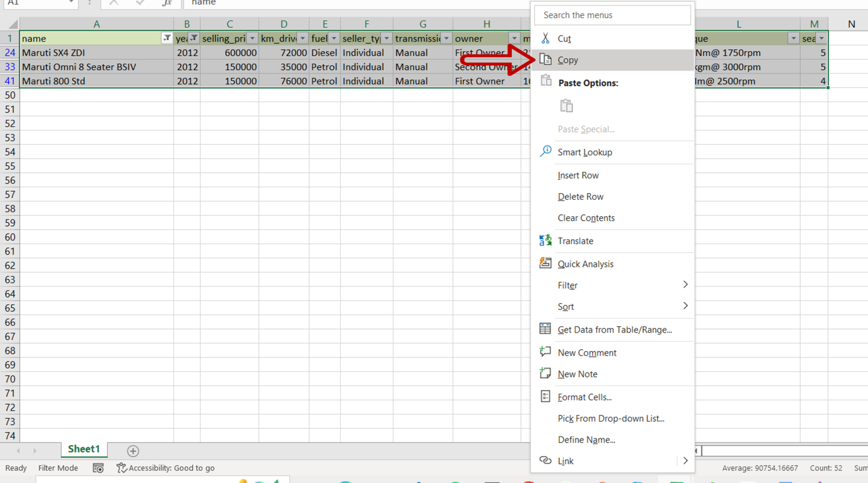Screen dimensions: 868x483
Task: Click the New Comment icon
Action: [545, 351]
